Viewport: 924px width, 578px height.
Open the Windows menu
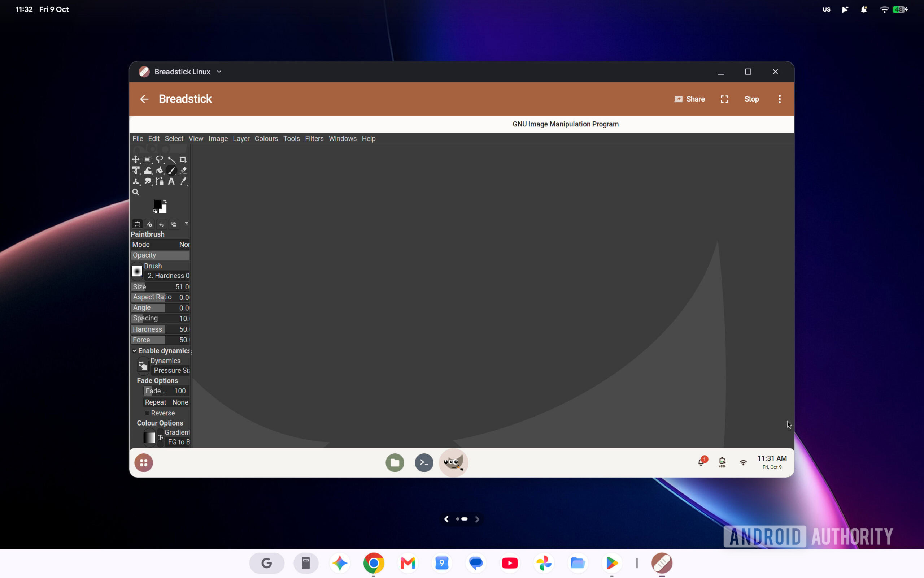[x=343, y=139]
